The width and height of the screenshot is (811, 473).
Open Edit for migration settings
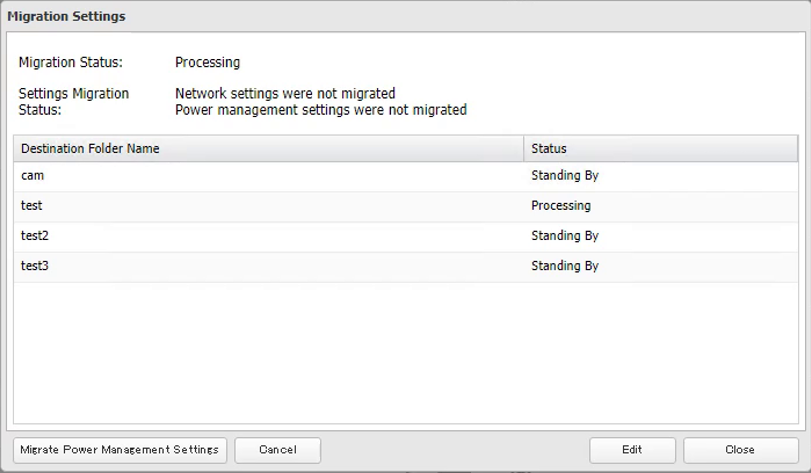(x=632, y=450)
